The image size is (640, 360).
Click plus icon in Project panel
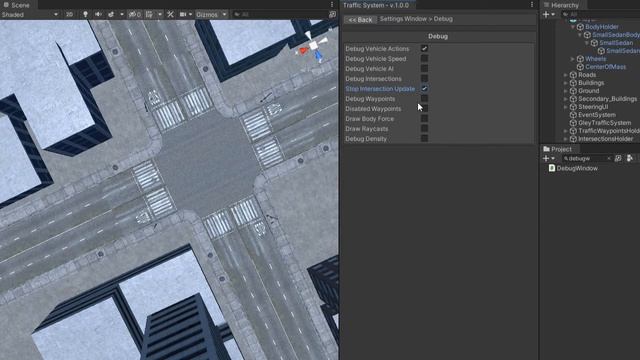[546, 158]
